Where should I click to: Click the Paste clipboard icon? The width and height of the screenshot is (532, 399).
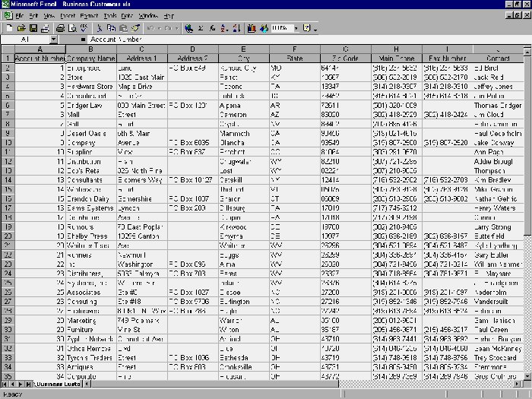[123, 28]
